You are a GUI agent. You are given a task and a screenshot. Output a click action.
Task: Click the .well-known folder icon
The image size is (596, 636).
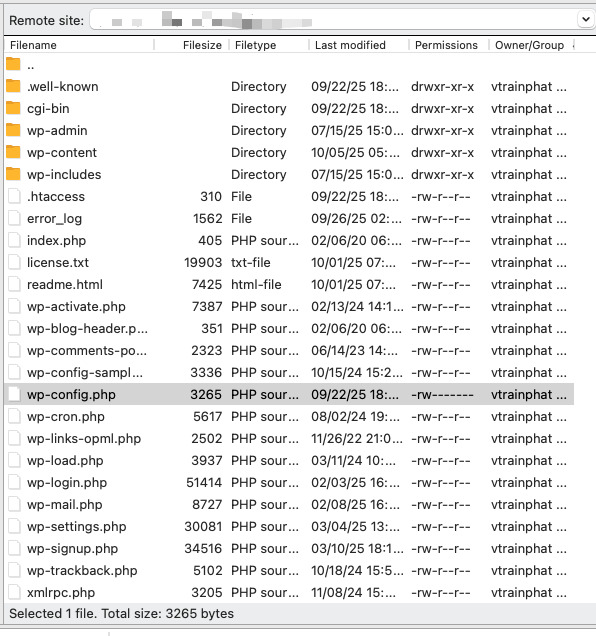pyautogui.click(x=13, y=86)
